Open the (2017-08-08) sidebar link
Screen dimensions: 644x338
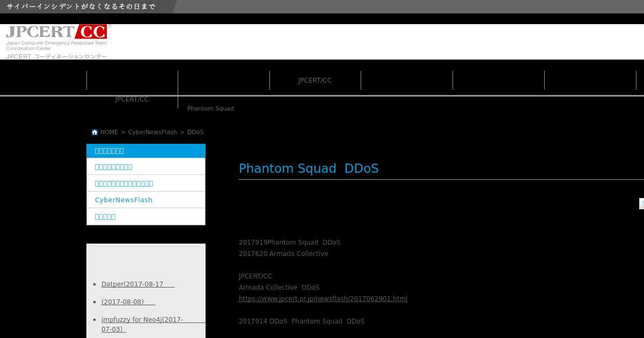[x=128, y=302]
